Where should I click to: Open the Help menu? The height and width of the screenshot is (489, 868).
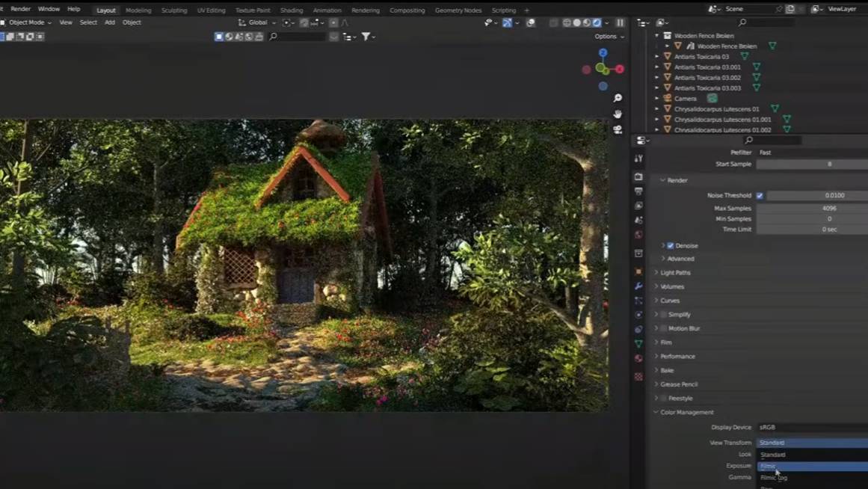click(73, 9)
